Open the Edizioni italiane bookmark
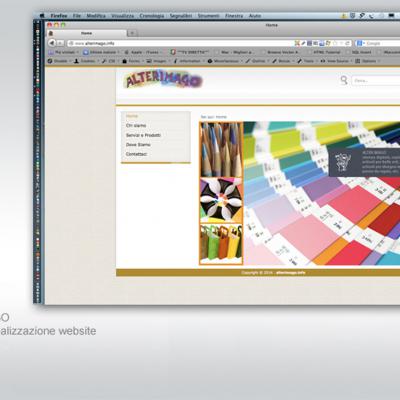This screenshot has height=400, width=400. [x=101, y=52]
